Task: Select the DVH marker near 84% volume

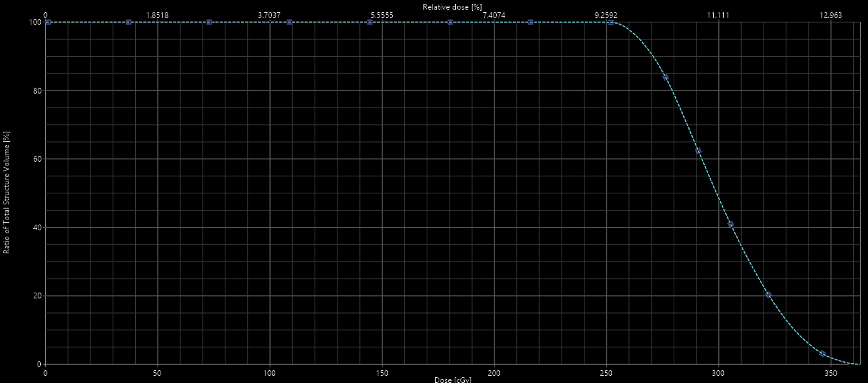Action: (x=665, y=77)
